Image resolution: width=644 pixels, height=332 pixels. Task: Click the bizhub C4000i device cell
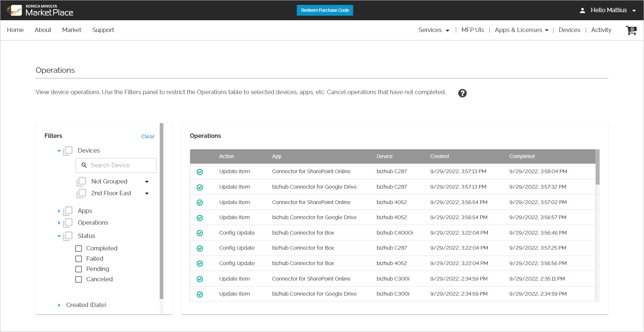coord(395,233)
